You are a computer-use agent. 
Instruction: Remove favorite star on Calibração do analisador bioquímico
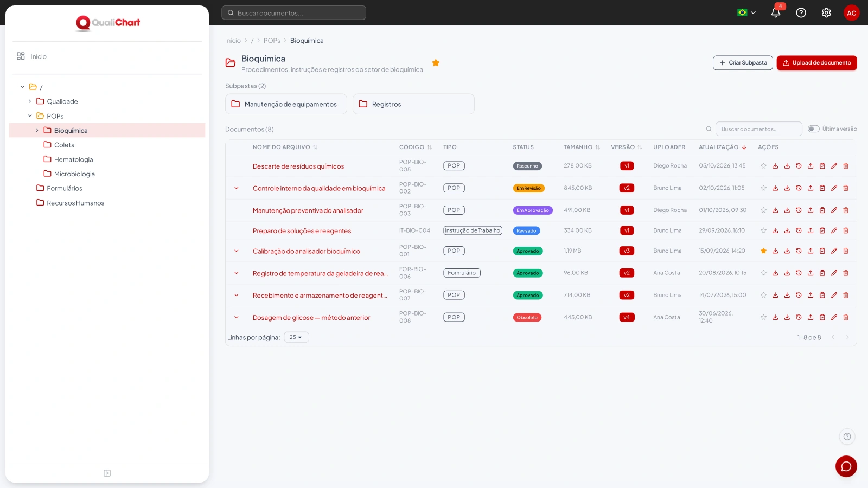(763, 251)
